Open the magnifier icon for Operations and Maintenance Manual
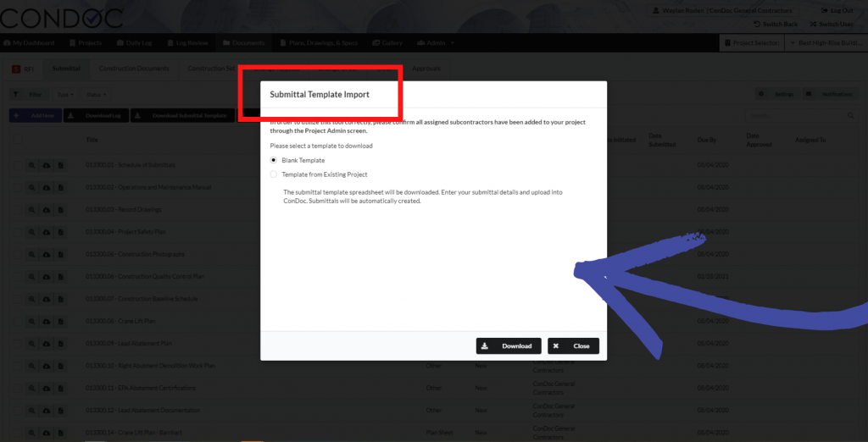This screenshot has height=442, width=868. coord(32,187)
